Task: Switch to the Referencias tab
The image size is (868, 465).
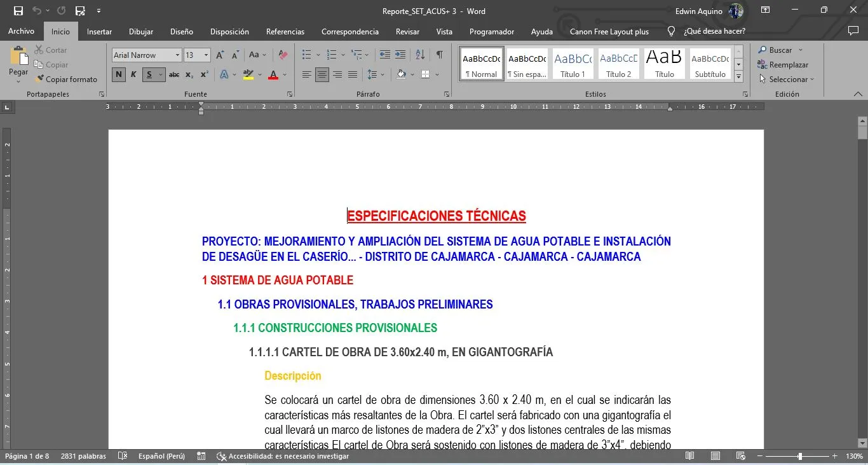Action: click(x=285, y=31)
